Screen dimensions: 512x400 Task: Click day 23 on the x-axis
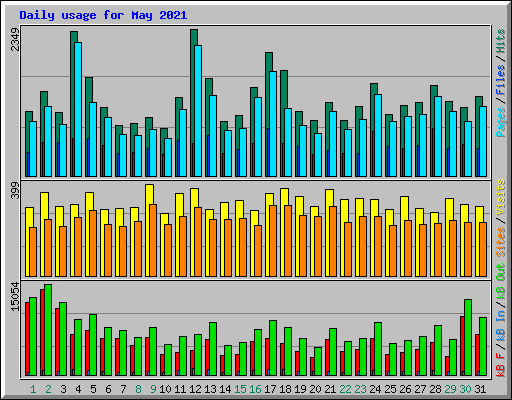pyautogui.click(x=360, y=389)
